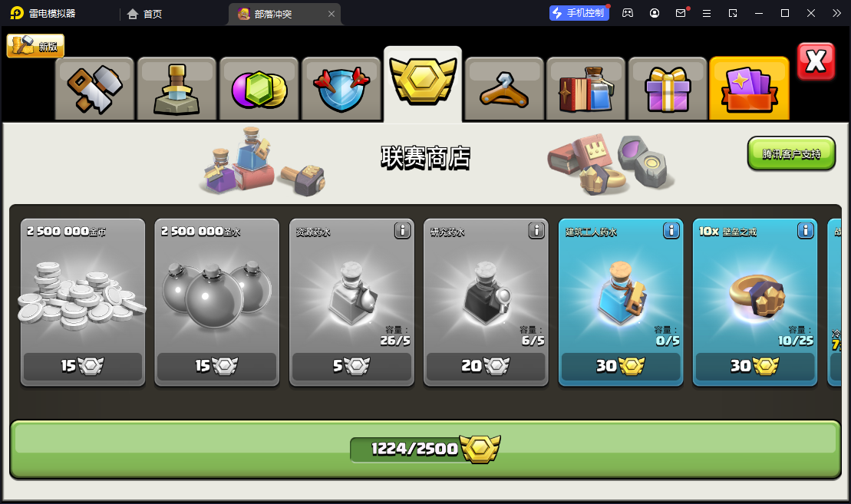
Task: Open the clothes hanger skins tab
Action: pos(504,89)
